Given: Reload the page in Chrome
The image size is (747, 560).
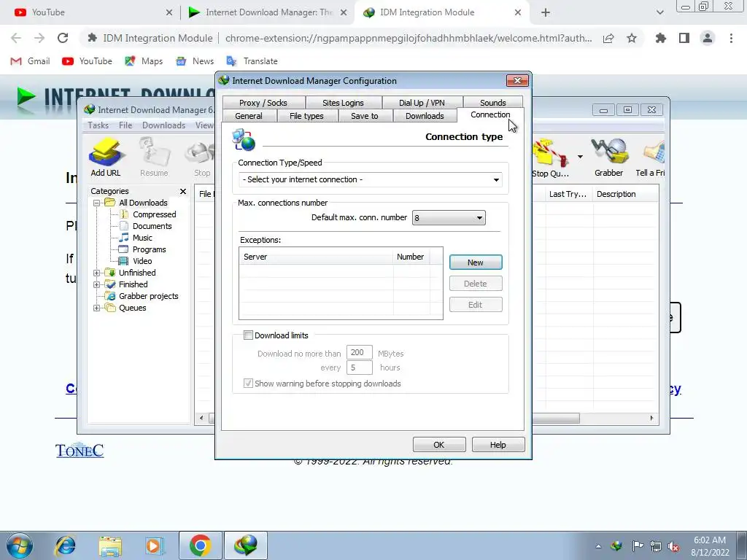Looking at the screenshot, I should point(63,38).
